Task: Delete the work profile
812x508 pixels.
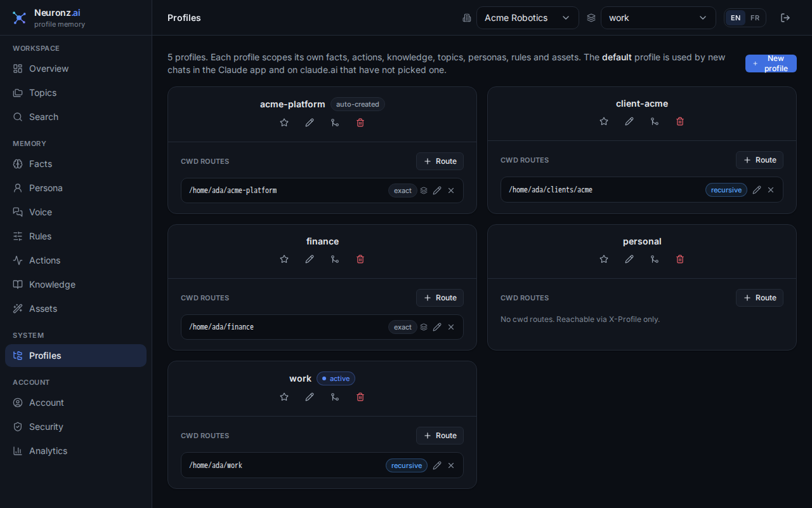Action: point(360,397)
